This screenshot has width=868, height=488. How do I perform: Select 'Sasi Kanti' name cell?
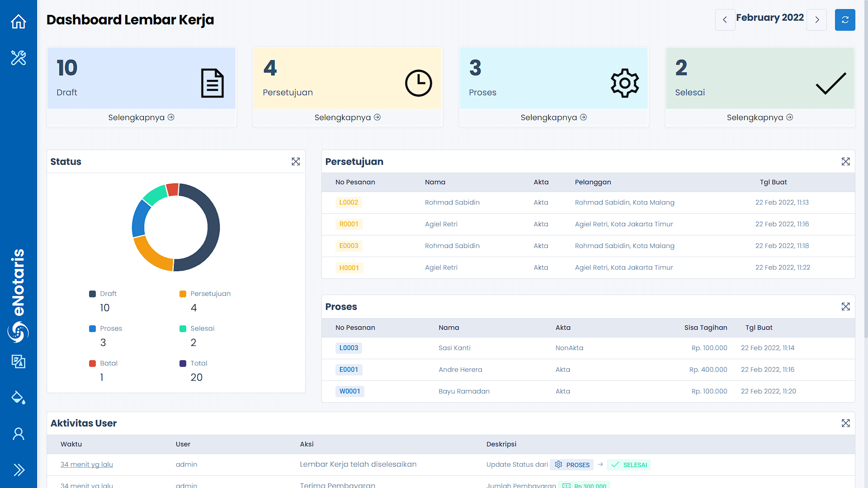click(x=454, y=348)
